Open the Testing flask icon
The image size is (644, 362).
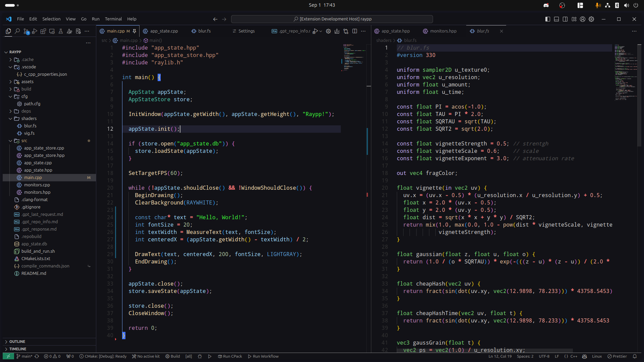coord(61,31)
